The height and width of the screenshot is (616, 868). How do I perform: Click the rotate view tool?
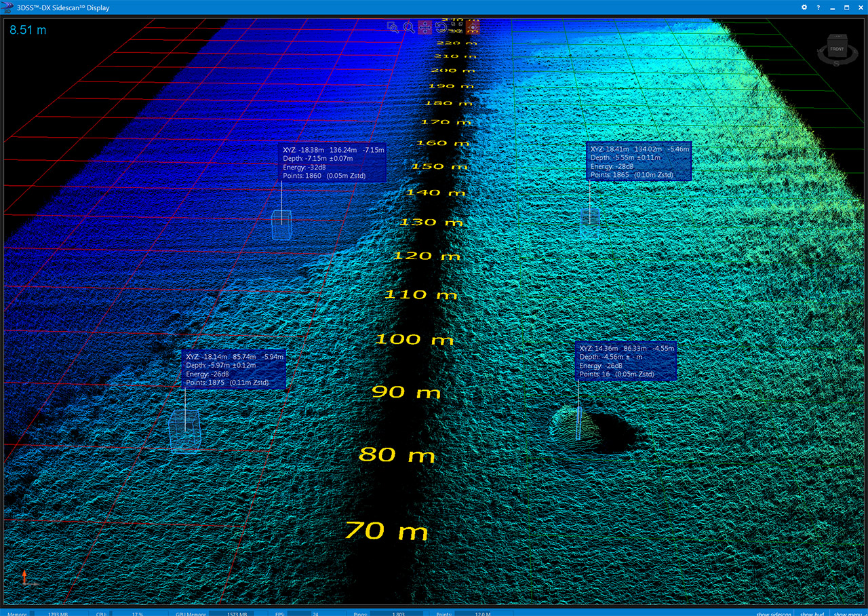441,27
